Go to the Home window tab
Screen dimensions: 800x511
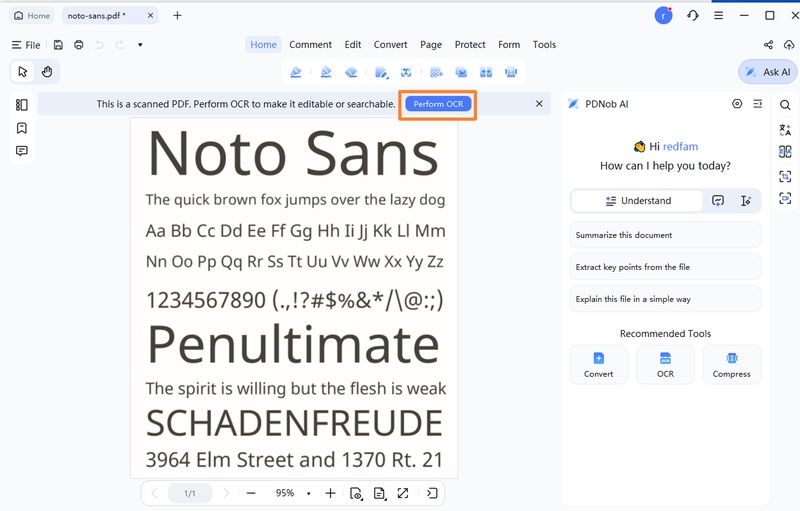(32, 16)
